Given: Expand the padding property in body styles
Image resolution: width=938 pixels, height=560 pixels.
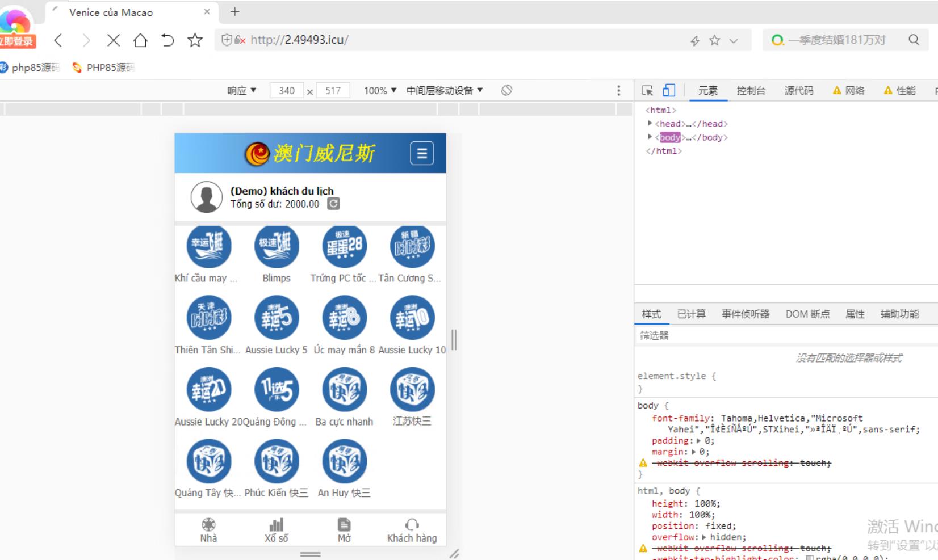Looking at the screenshot, I should [698, 441].
